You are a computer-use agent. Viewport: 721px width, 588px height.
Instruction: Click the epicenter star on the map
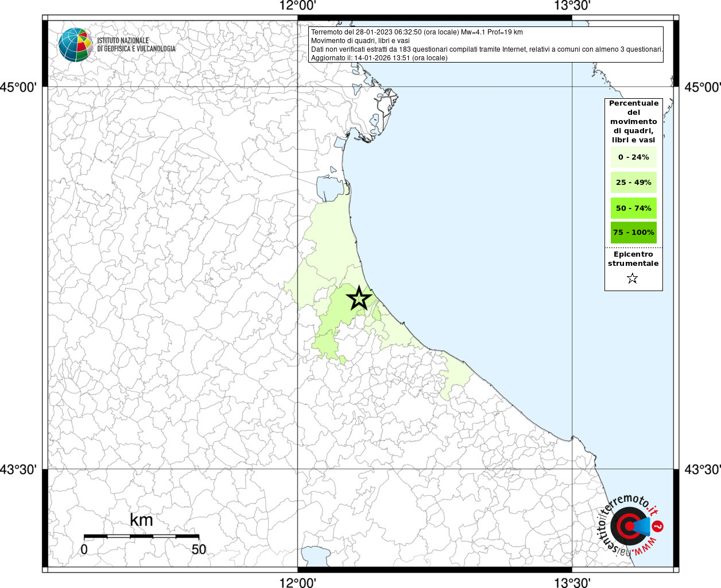pos(359,298)
